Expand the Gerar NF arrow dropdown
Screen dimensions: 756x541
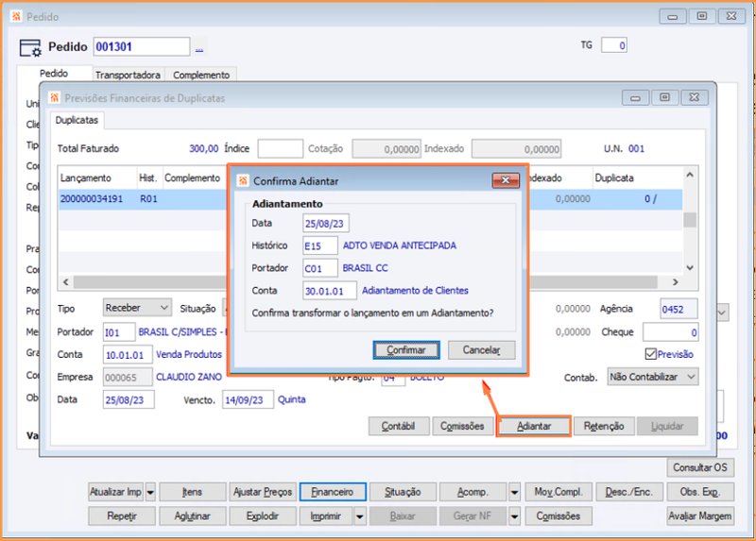(x=514, y=516)
